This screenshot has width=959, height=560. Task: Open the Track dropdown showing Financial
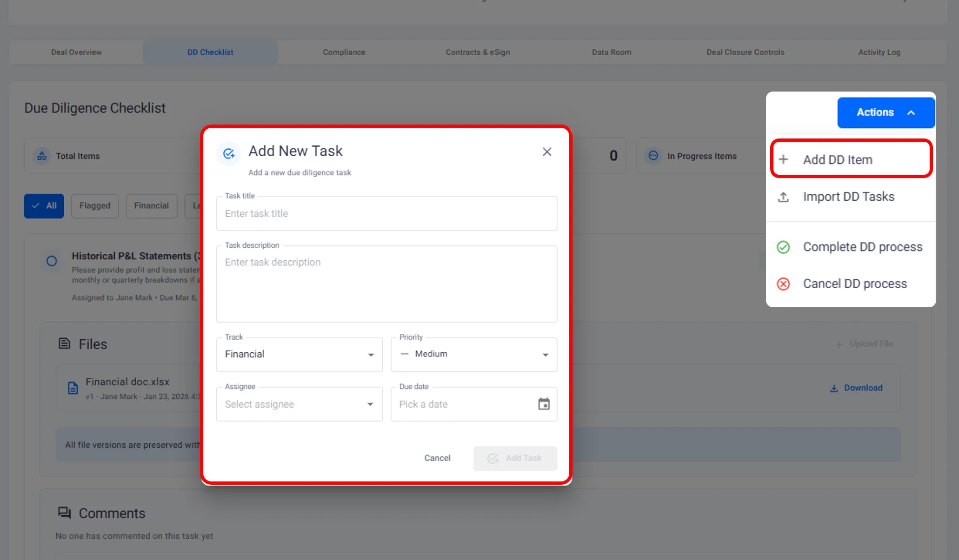(299, 355)
